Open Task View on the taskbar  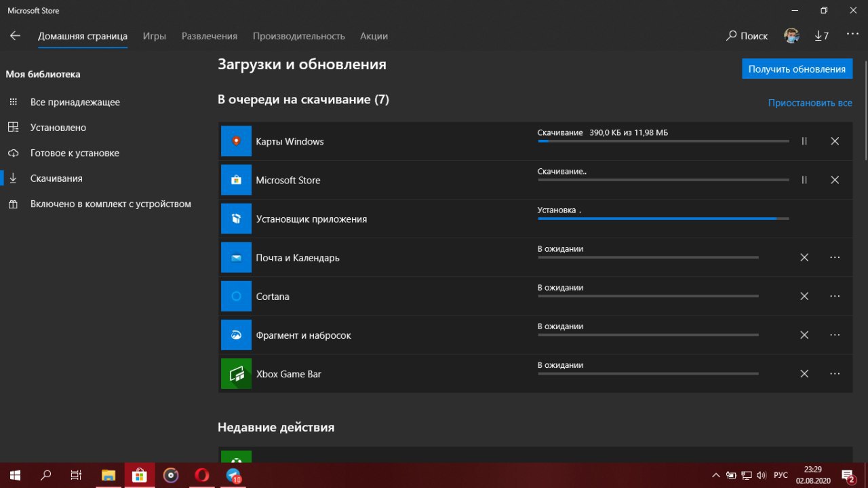point(77,475)
